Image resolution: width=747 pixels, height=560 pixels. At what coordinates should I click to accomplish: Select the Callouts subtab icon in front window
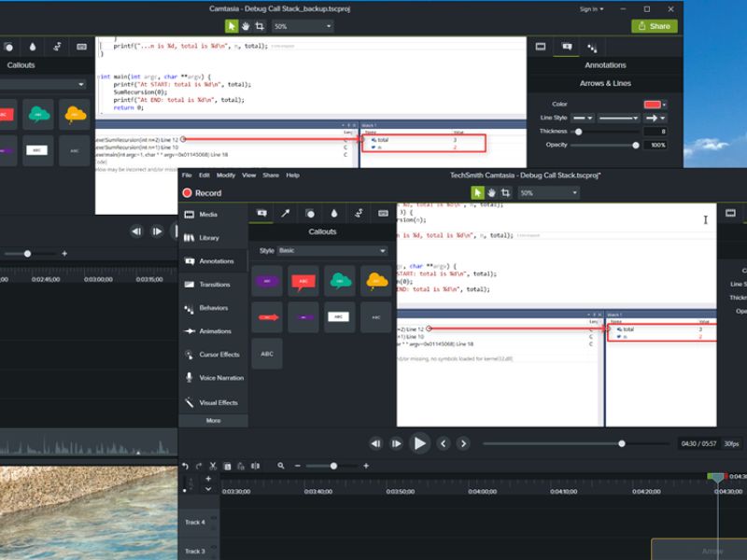coord(261,214)
